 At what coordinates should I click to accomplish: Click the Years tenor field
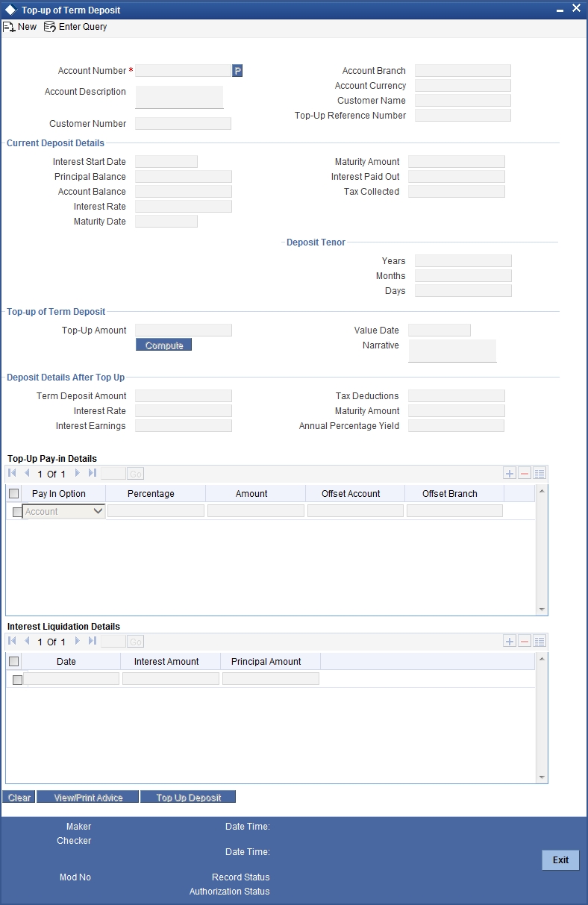pyautogui.click(x=463, y=261)
